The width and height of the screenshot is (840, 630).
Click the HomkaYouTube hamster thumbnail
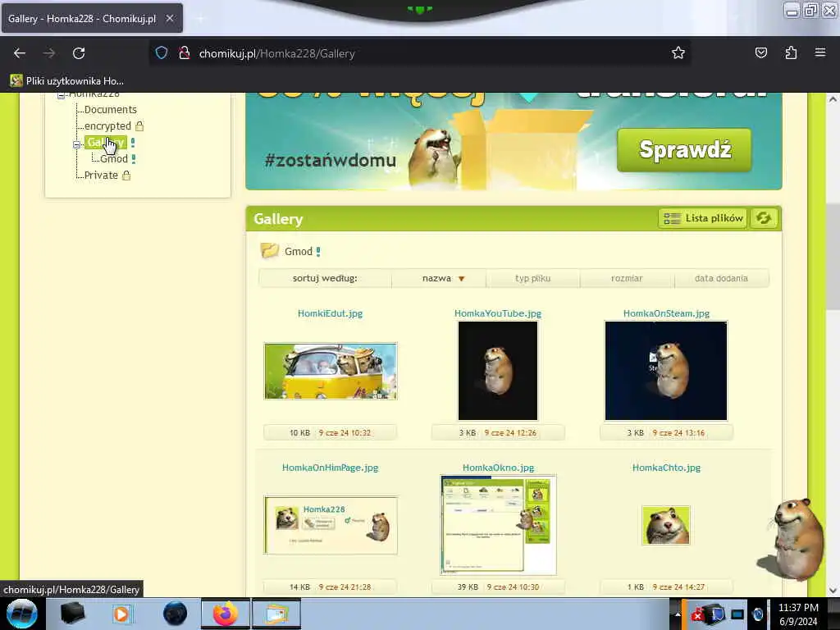coord(498,371)
